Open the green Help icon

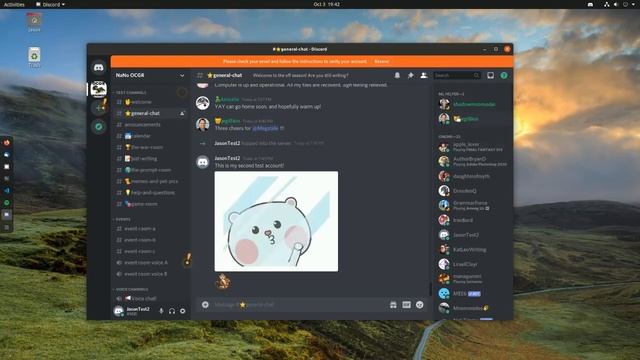504,75
